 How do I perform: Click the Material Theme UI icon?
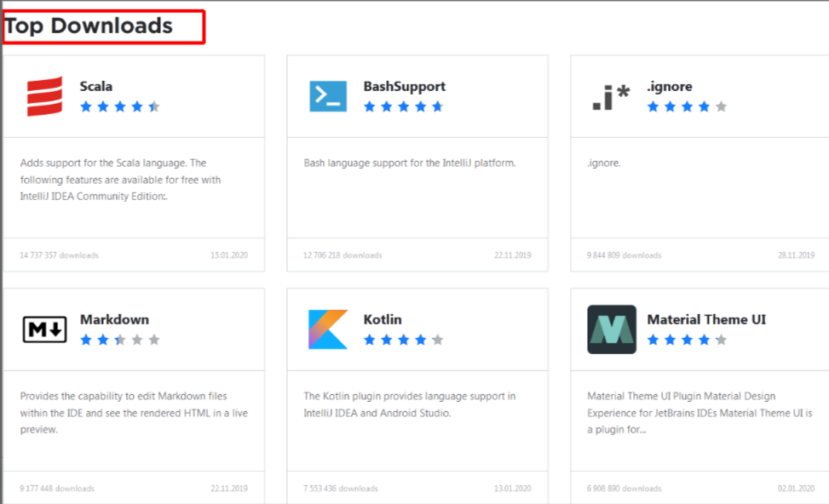(x=612, y=329)
